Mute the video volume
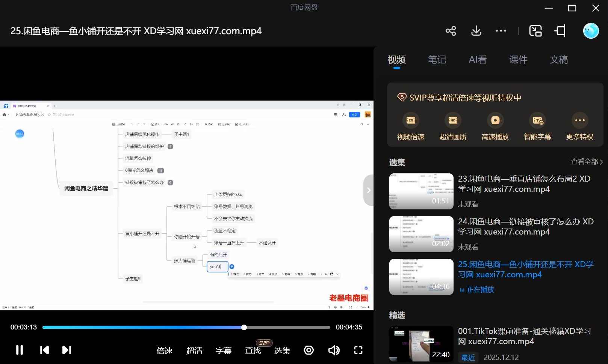The image size is (608, 364). [x=334, y=350]
